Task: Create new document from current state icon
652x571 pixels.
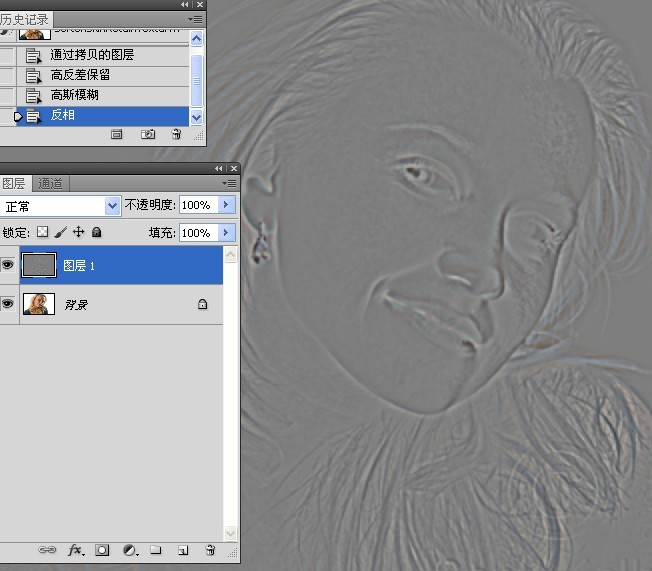Action: coord(116,134)
